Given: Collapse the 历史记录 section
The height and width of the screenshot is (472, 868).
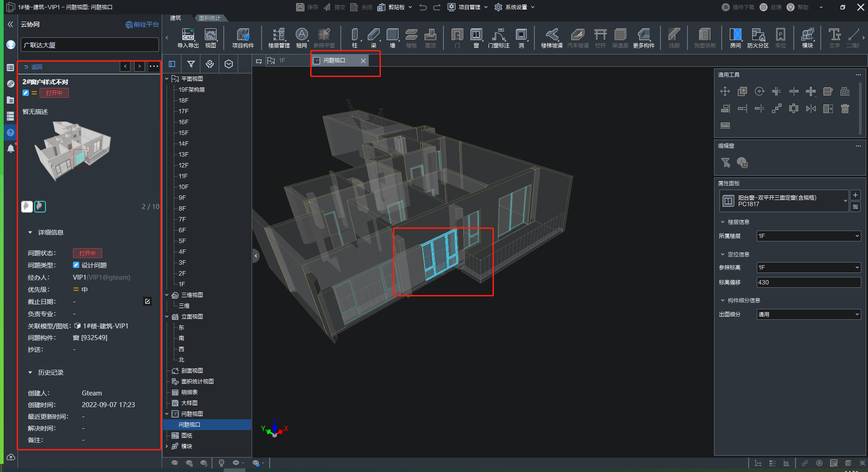Looking at the screenshot, I should click(x=30, y=372).
